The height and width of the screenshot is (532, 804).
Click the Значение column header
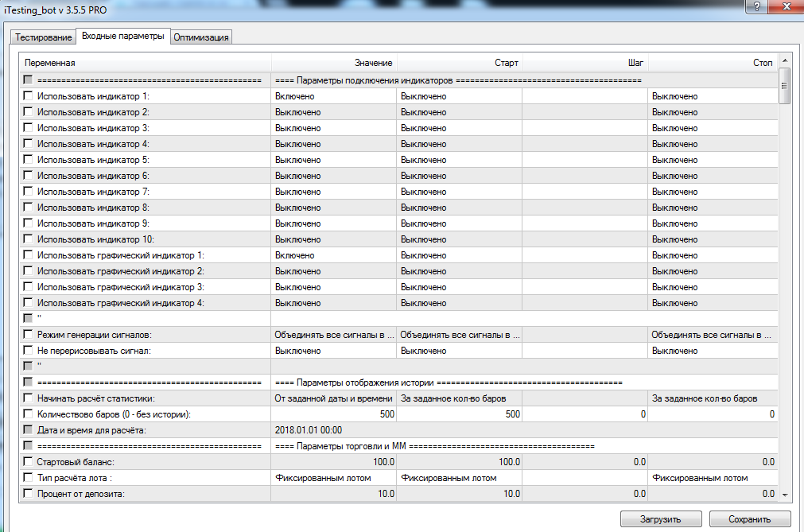pos(333,62)
